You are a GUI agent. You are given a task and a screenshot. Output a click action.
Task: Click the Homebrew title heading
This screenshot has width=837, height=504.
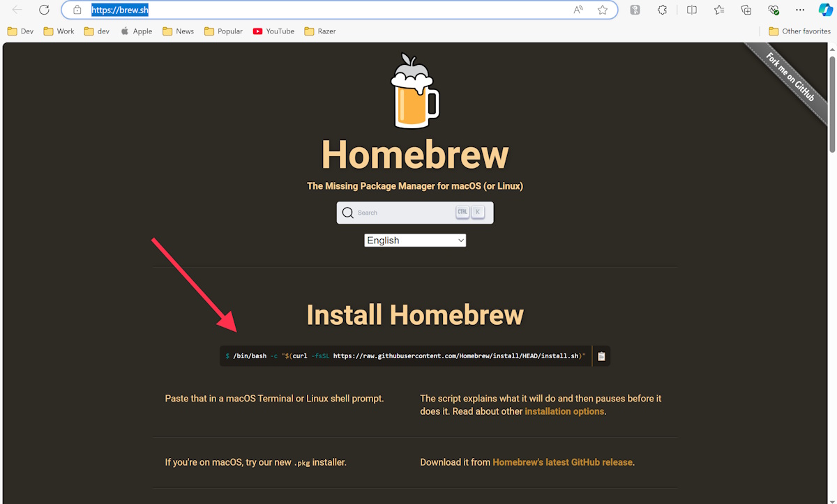point(415,155)
